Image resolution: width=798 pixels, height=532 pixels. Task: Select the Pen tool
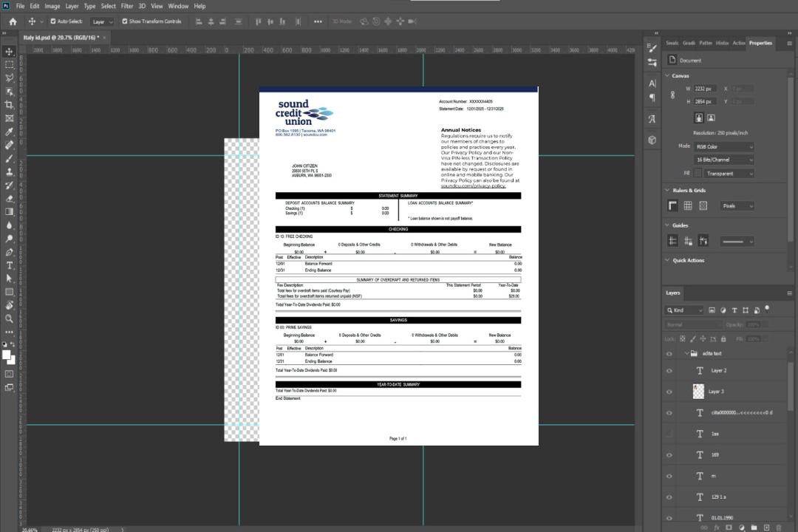9,252
